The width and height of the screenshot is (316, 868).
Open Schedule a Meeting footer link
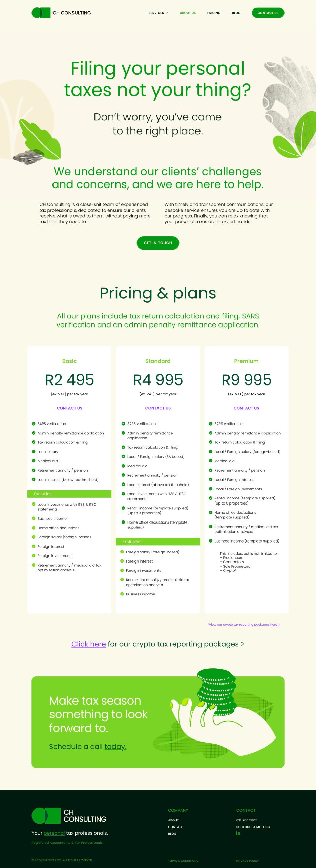(x=253, y=827)
